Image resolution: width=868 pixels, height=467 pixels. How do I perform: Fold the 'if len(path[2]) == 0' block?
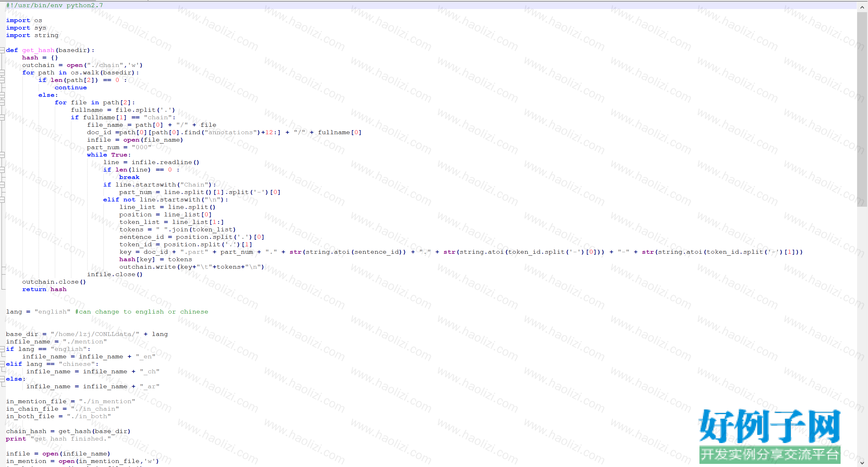[2, 80]
